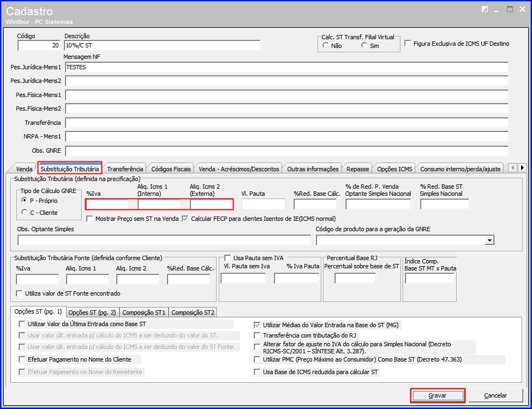Select the Substituição Tributária tab
This screenshot has height=409, width=532.
[69, 169]
